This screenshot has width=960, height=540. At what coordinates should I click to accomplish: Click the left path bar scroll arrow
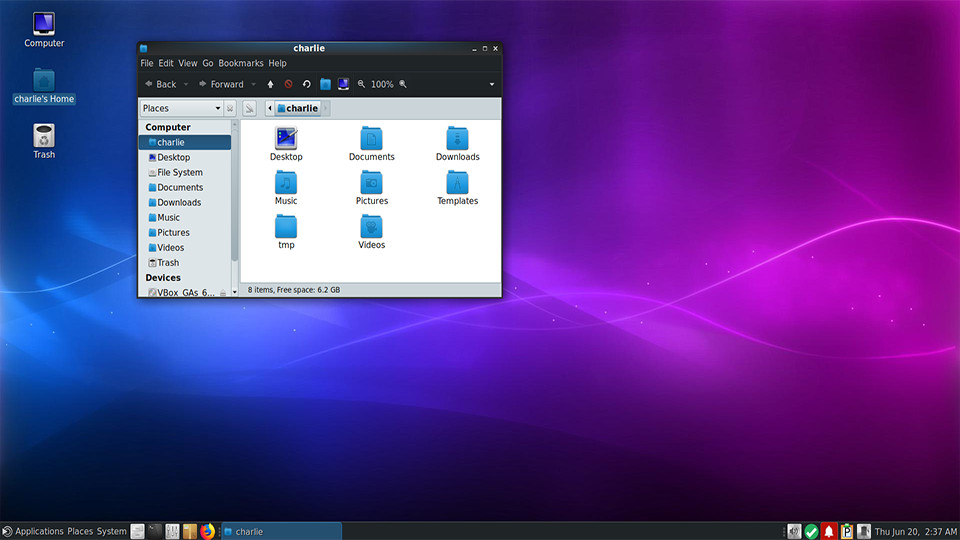tap(269, 108)
